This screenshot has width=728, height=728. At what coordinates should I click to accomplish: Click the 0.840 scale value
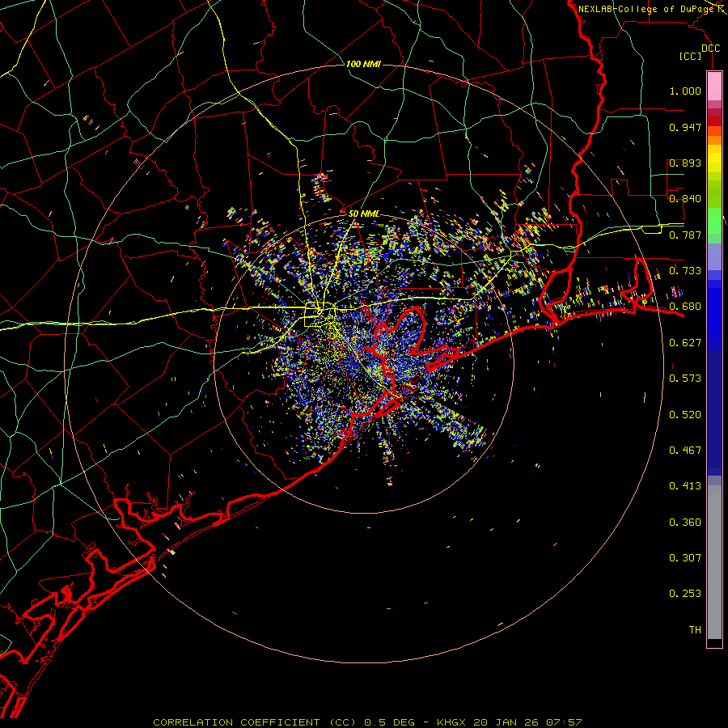click(685, 199)
